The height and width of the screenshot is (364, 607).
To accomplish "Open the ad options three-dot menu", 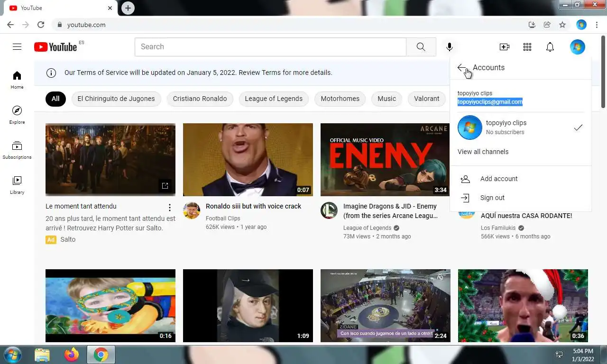I will point(170,208).
